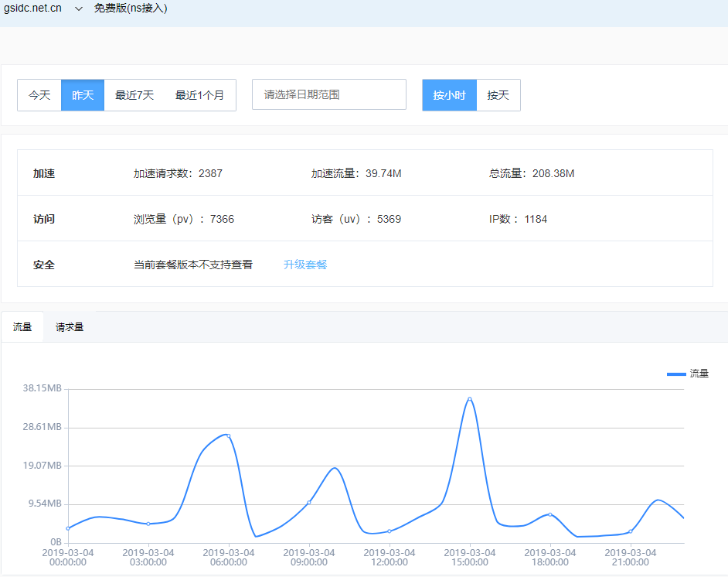This screenshot has width=728, height=577.
Task: Toggle the 流量 legend series marker
Action: 676,374
